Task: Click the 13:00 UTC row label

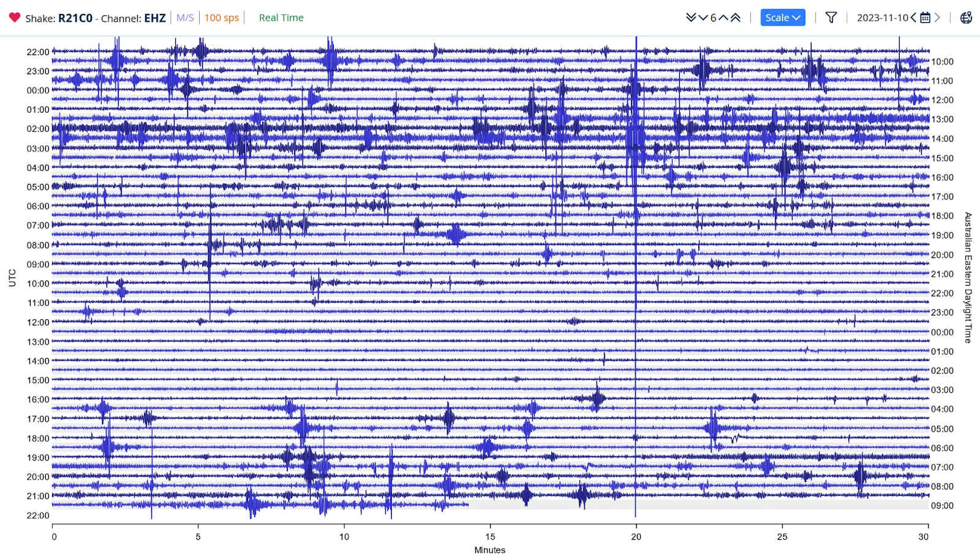Action: pyautogui.click(x=38, y=342)
